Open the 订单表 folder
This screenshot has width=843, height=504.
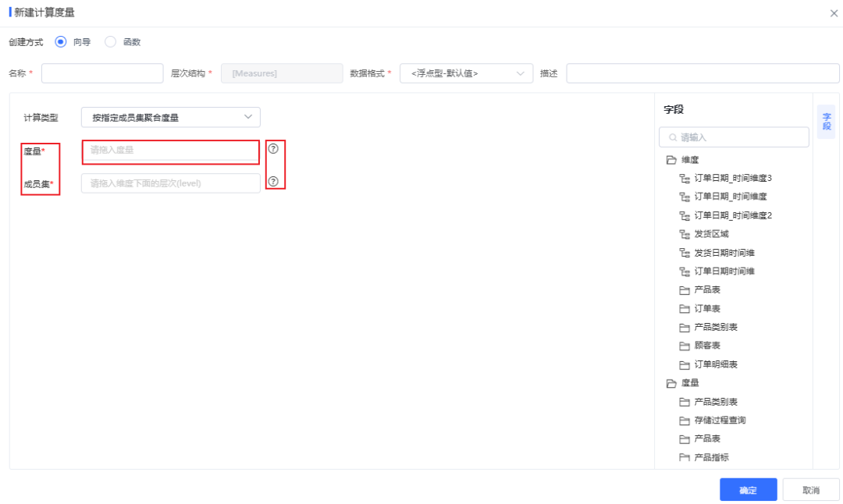(707, 308)
